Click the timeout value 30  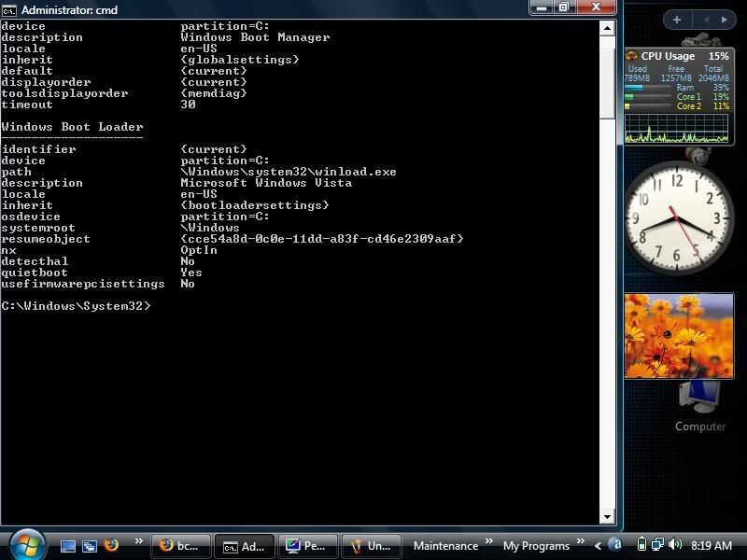pyautogui.click(x=189, y=105)
